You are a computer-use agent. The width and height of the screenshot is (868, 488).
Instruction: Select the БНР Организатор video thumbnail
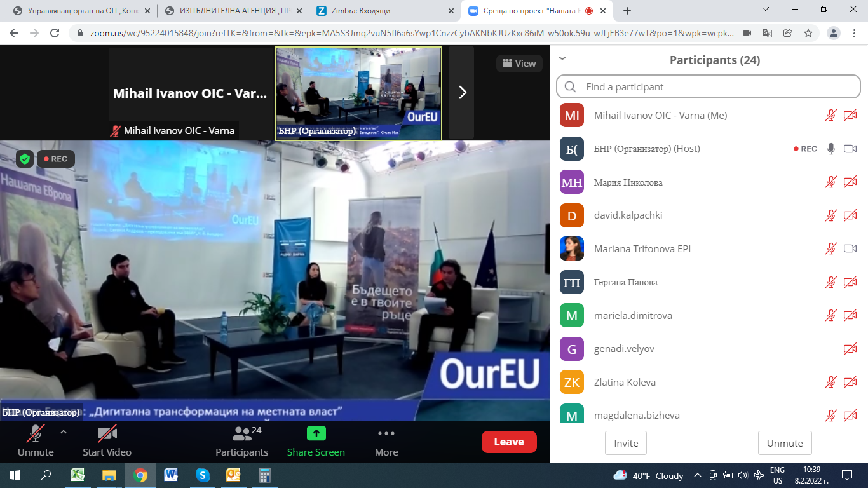pos(358,93)
